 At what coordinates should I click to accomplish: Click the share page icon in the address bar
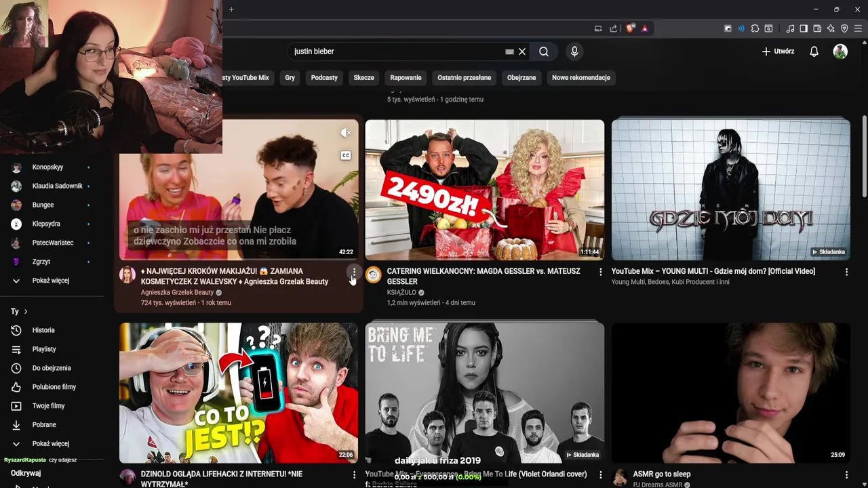tap(614, 28)
